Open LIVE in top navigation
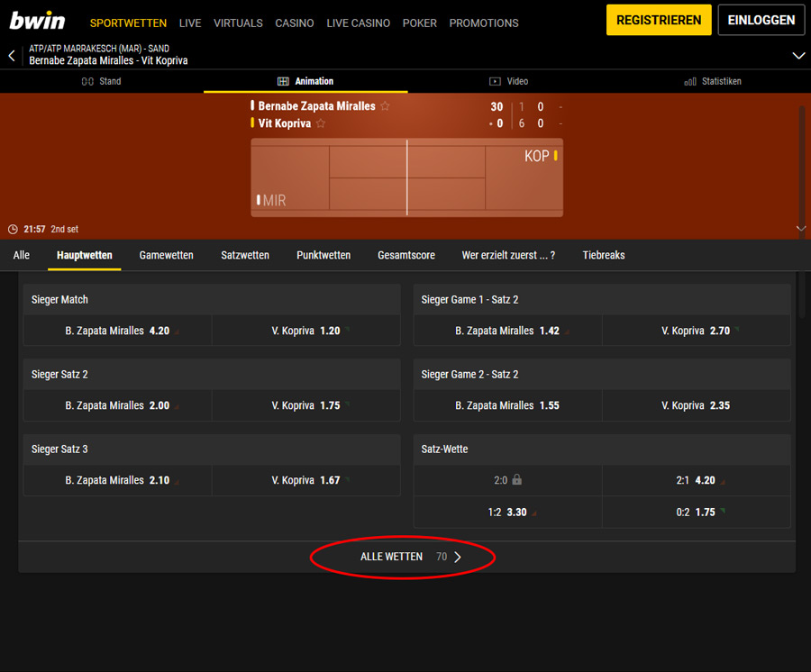The width and height of the screenshot is (811, 672). [190, 23]
